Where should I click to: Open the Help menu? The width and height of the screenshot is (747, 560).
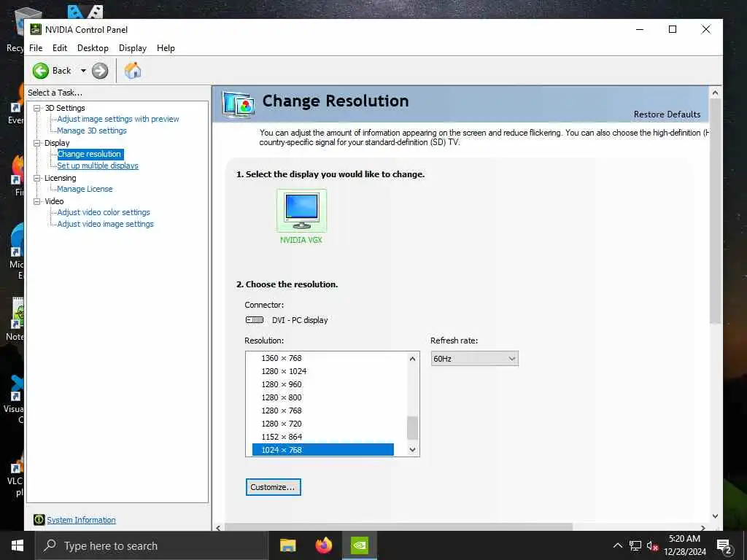click(166, 48)
